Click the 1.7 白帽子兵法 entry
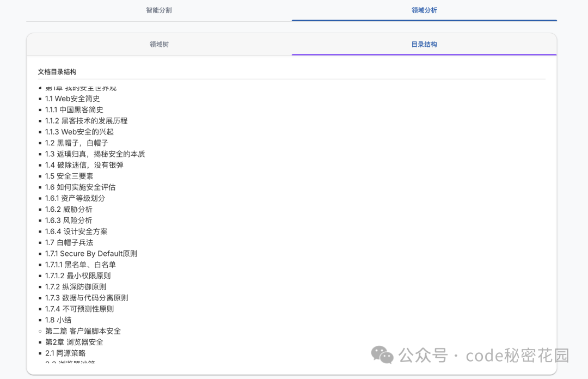 69,242
